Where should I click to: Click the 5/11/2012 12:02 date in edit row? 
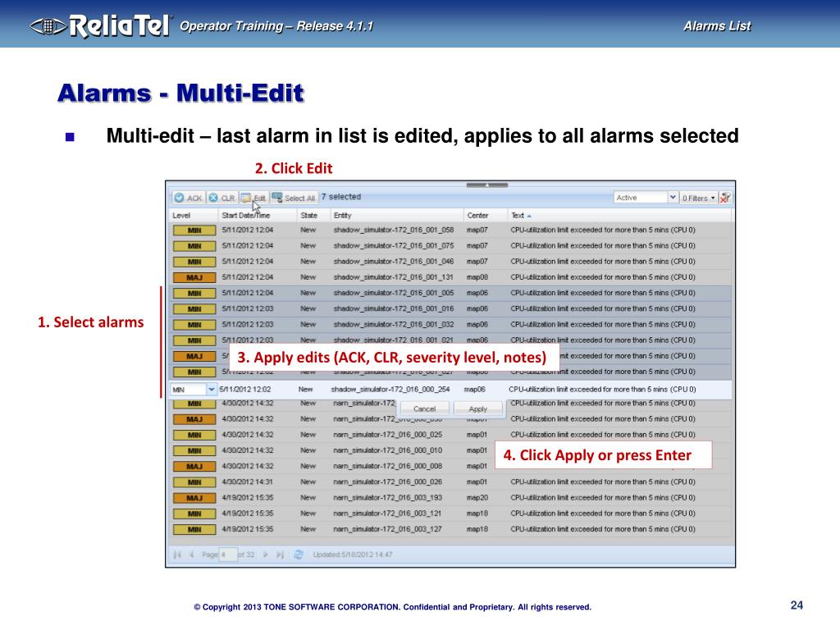point(244,390)
